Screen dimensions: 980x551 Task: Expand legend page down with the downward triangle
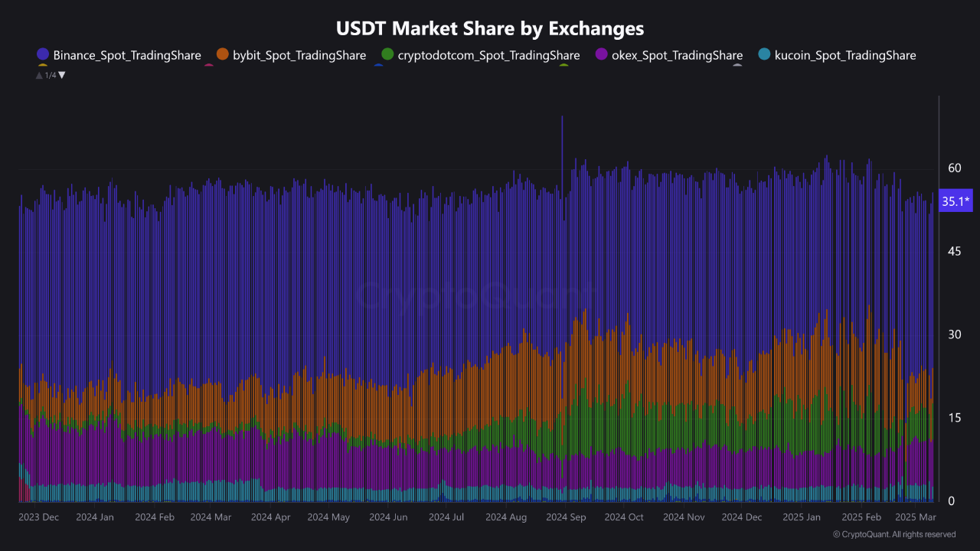[x=61, y=75]
